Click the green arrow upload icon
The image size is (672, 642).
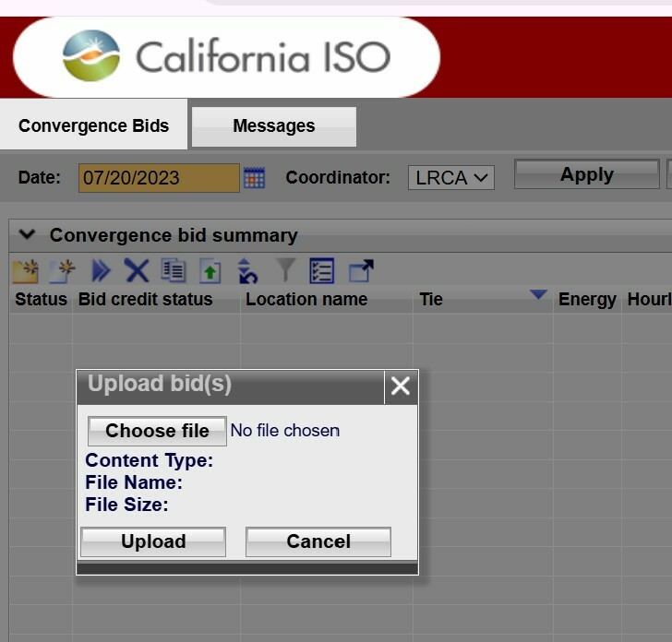tap(210, 271)
